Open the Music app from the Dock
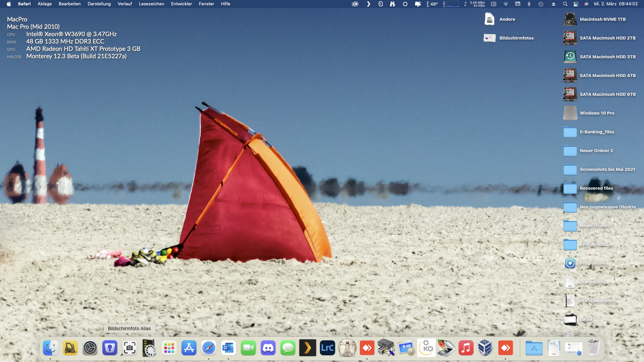This screenshot has width=644, height=362. [466, 348]
